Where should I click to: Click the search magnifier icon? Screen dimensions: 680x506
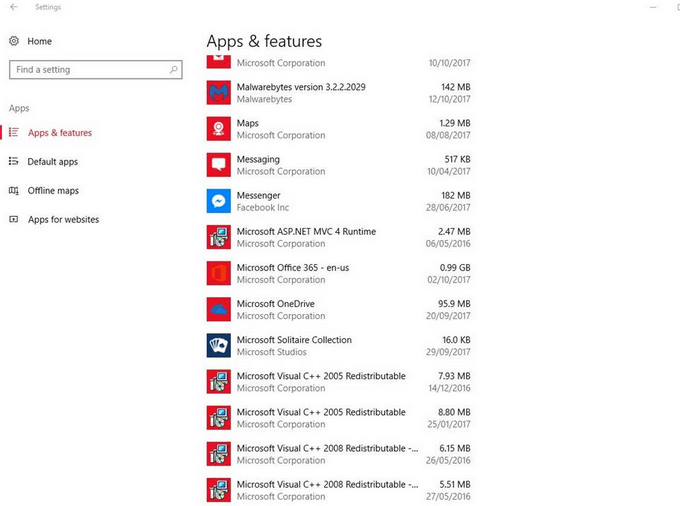click(174, 70)
